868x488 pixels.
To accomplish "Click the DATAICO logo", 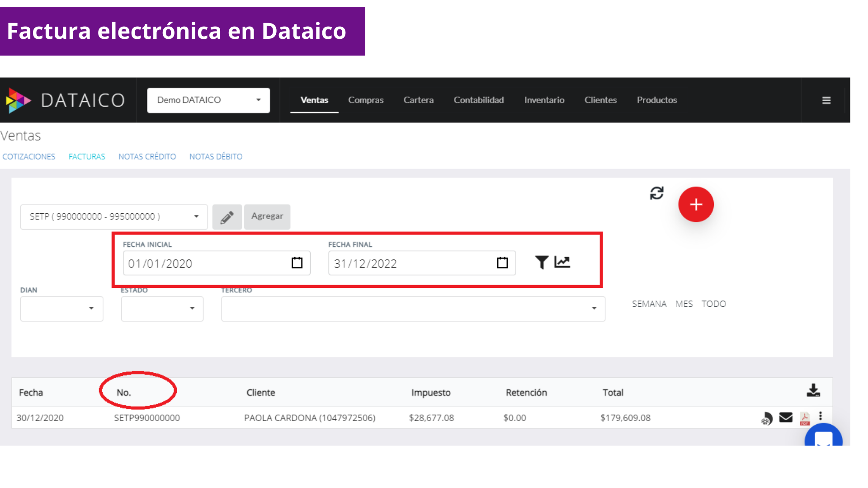I will click(66, 100).
